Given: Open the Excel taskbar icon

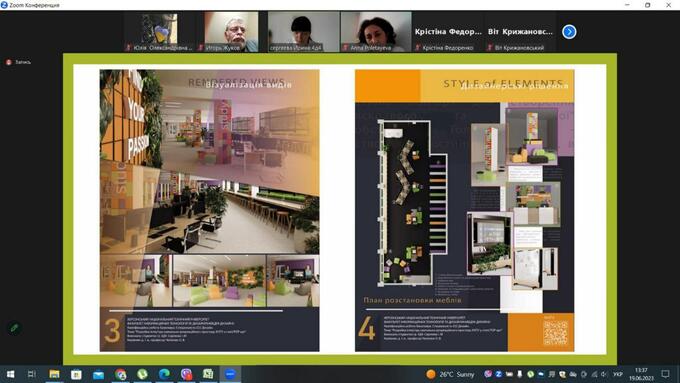Looking at the screenshot, I should point(208,374).
